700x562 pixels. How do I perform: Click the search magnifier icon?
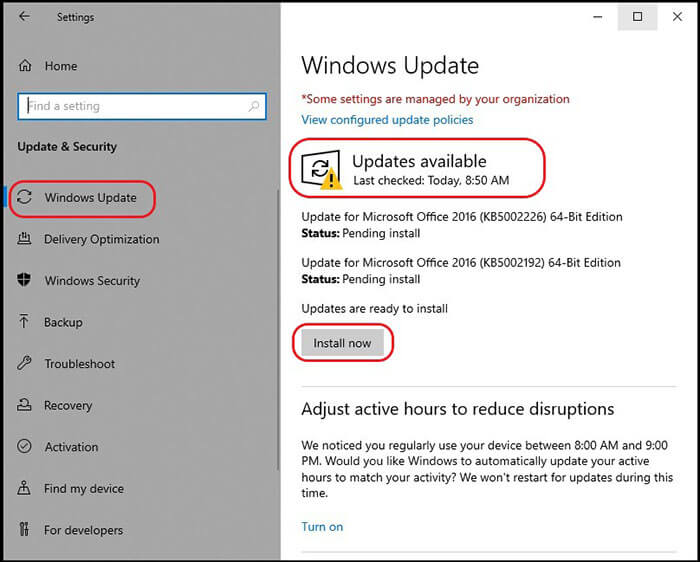[254, 106]
